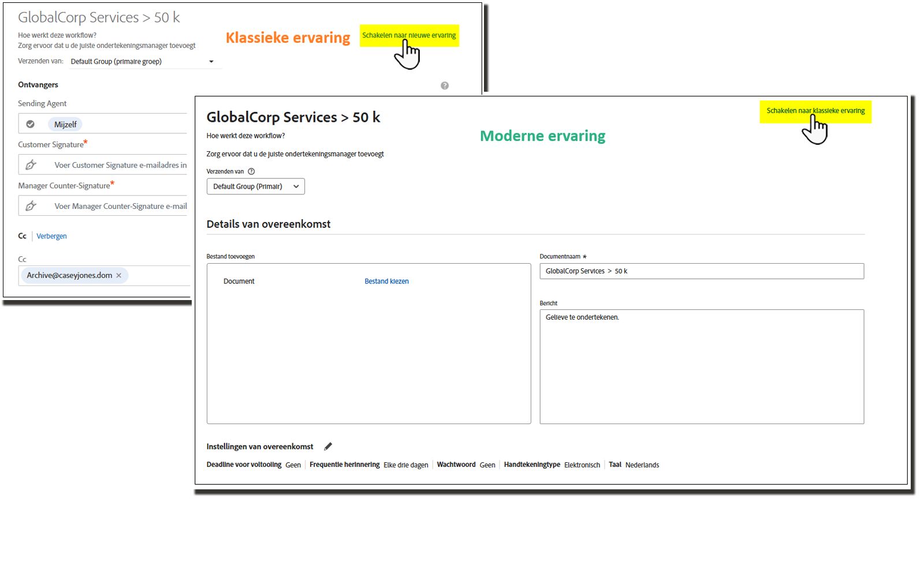Click the Archive@caseyjones.dom chip text
The image size is (924, 573).
tap(69, 275)
